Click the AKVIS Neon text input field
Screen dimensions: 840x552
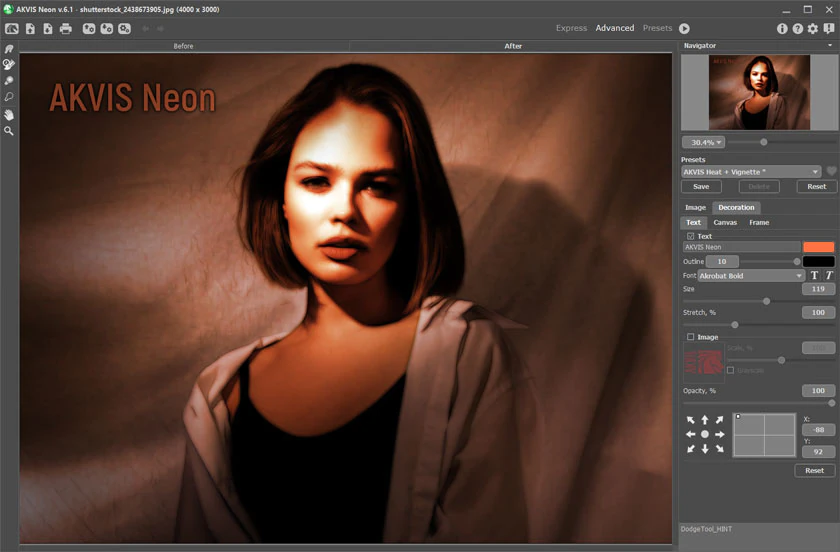click(x=741, y=247)
